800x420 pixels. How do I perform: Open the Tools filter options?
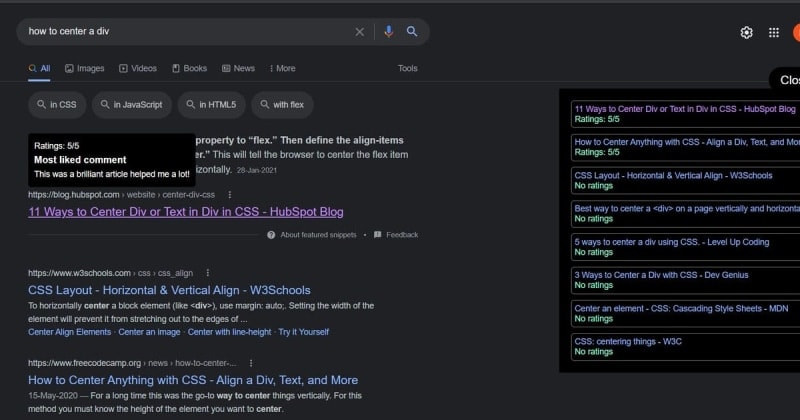(x=408, y=68)
